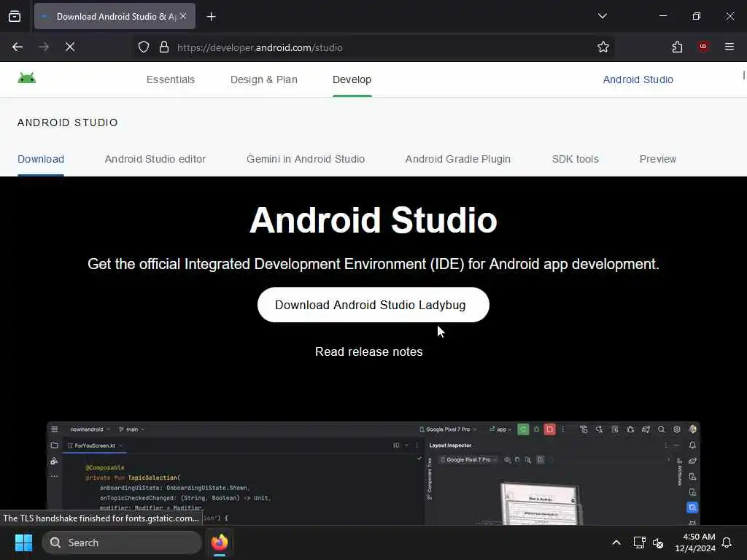This screenshot has width=747, height=560.
Task: Close the Download Android Studio tab
Action: point(183,16)
